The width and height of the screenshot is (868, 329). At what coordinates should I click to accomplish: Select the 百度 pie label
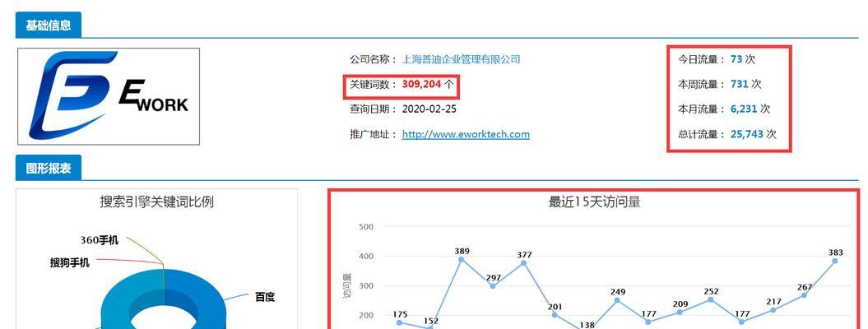[x=265, y=297]
